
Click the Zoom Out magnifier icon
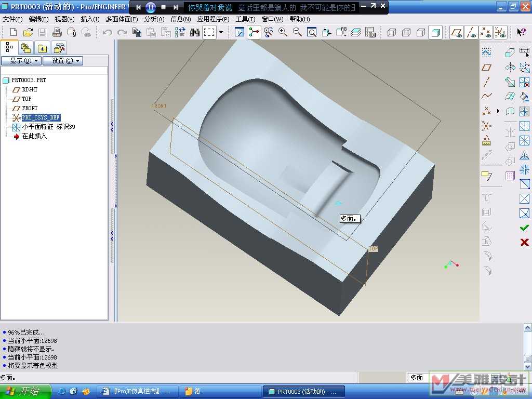point(297,32)
